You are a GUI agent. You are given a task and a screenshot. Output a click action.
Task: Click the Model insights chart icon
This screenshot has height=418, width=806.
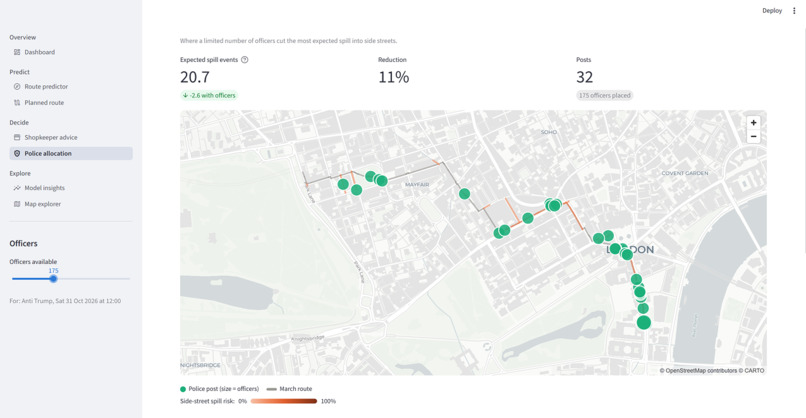pyautogui.click(x=17, y=188)
